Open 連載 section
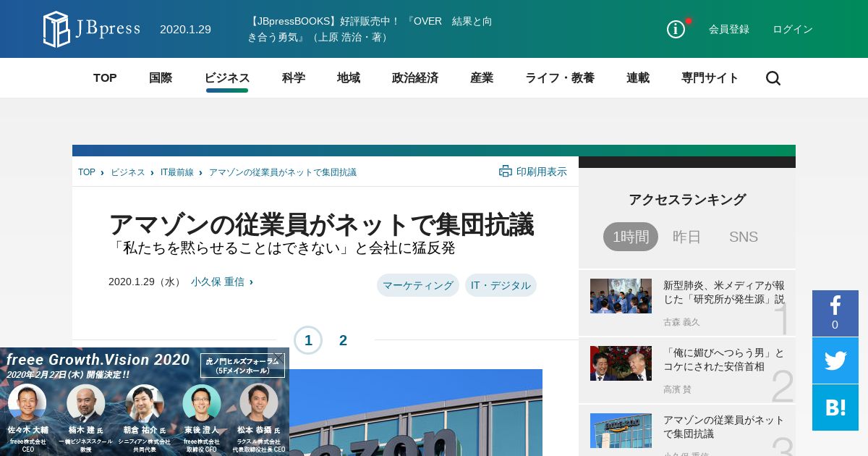This screenshot has width=868, height=456. coord(638,78)
